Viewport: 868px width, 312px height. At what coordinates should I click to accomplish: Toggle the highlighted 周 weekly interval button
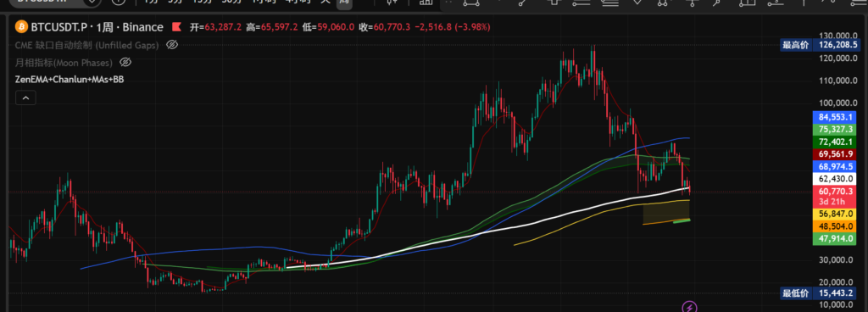(344, 3)
